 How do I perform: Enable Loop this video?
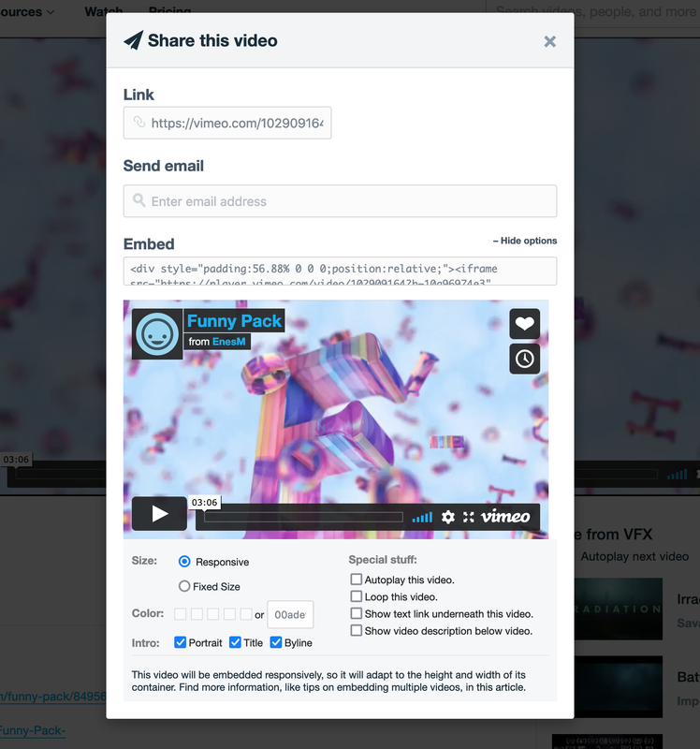357,596
